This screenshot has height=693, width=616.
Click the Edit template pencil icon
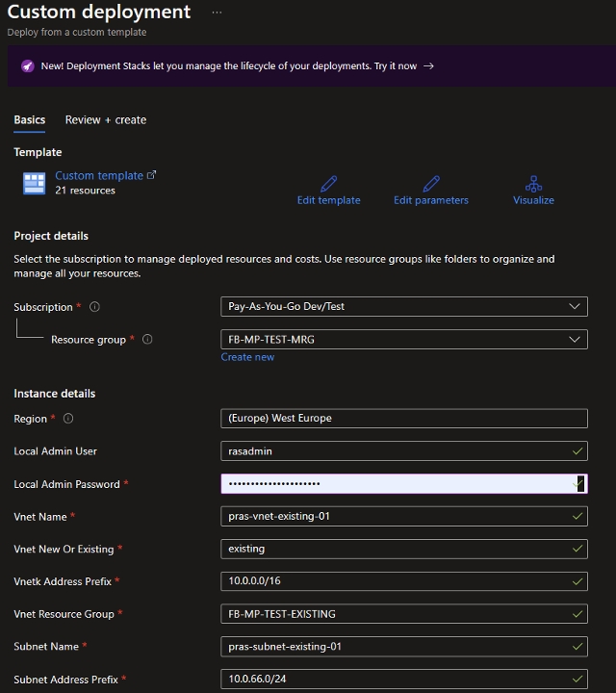pos(328,183)
